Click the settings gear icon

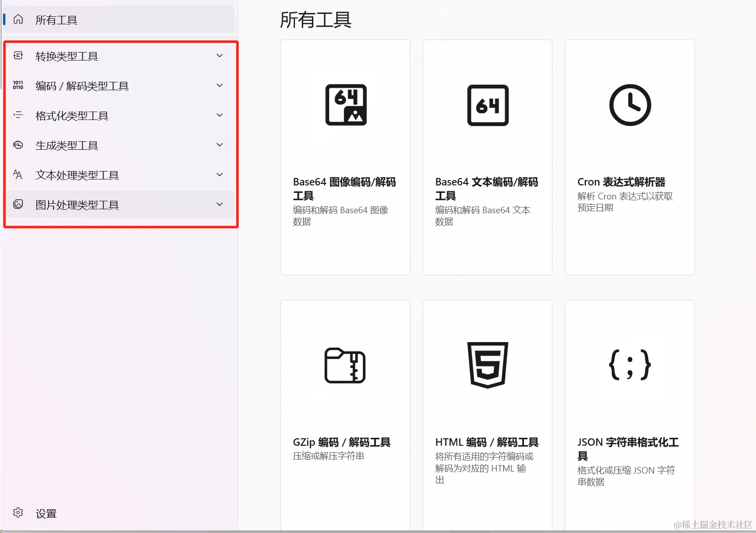click(x=18, y=513)
